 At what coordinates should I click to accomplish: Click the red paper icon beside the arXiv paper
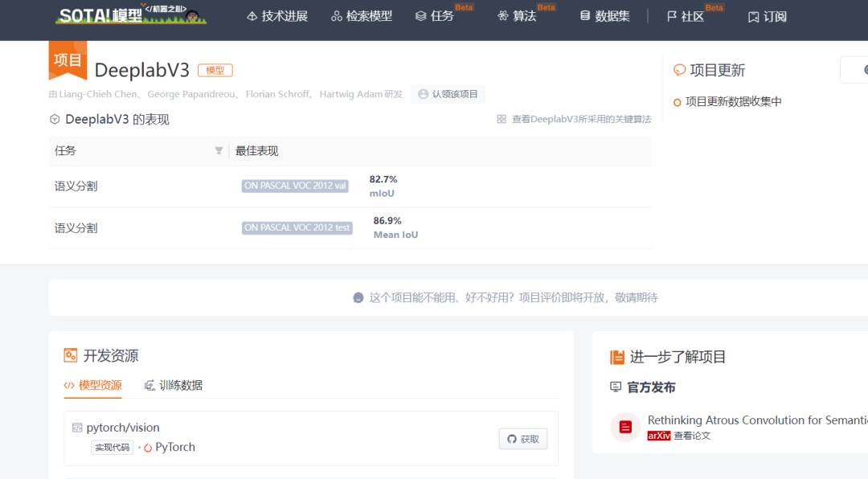pos(624,427)
